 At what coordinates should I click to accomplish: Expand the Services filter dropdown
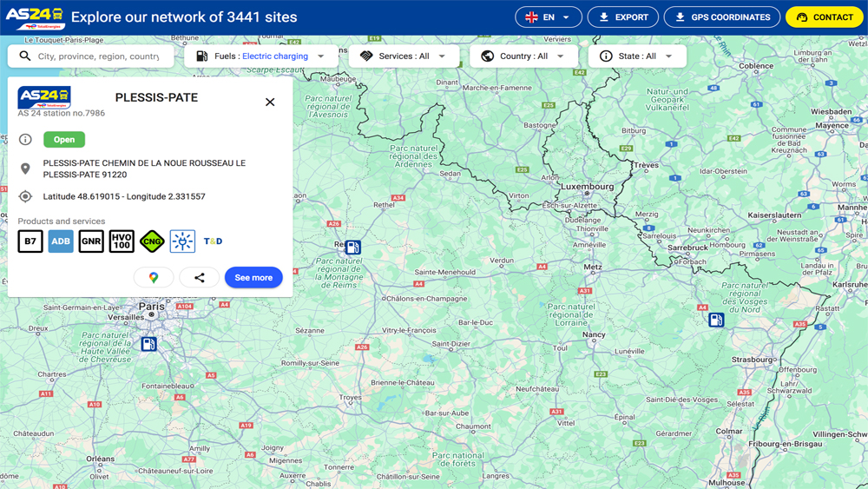404,56
